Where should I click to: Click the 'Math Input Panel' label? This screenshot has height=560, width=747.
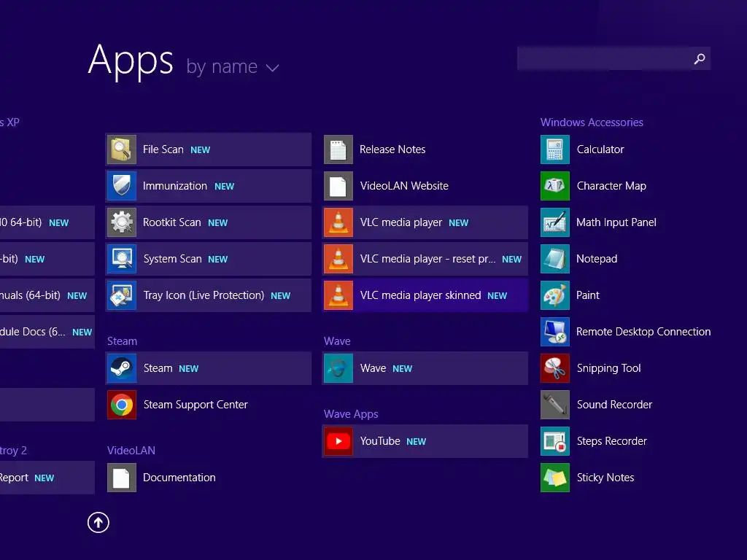616,222
